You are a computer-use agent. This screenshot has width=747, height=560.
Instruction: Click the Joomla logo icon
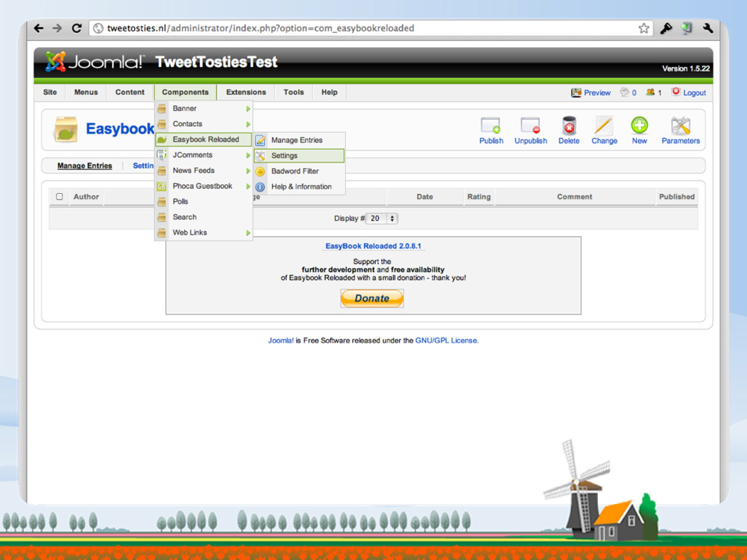pyautogui.click(x=55, y=62)
